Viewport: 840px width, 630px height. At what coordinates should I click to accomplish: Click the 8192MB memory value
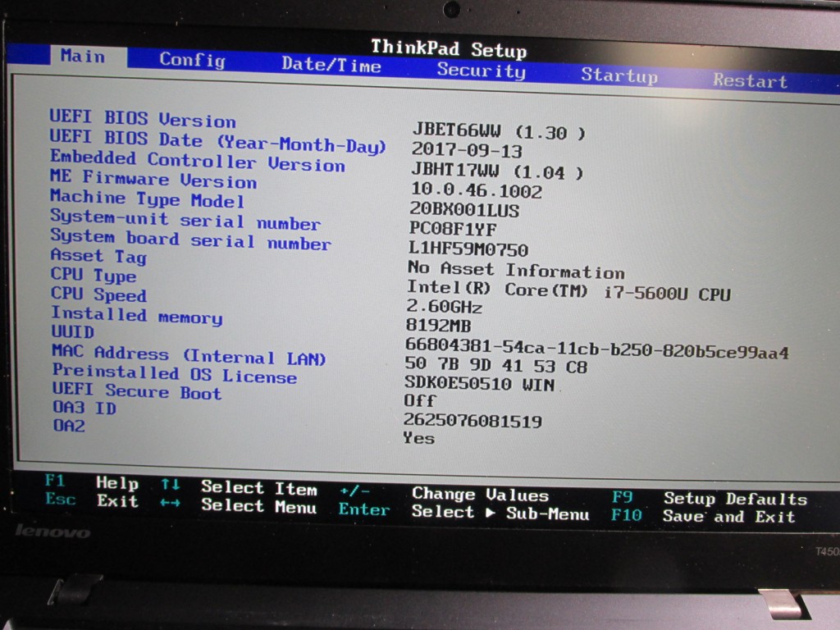coord(438,325)
